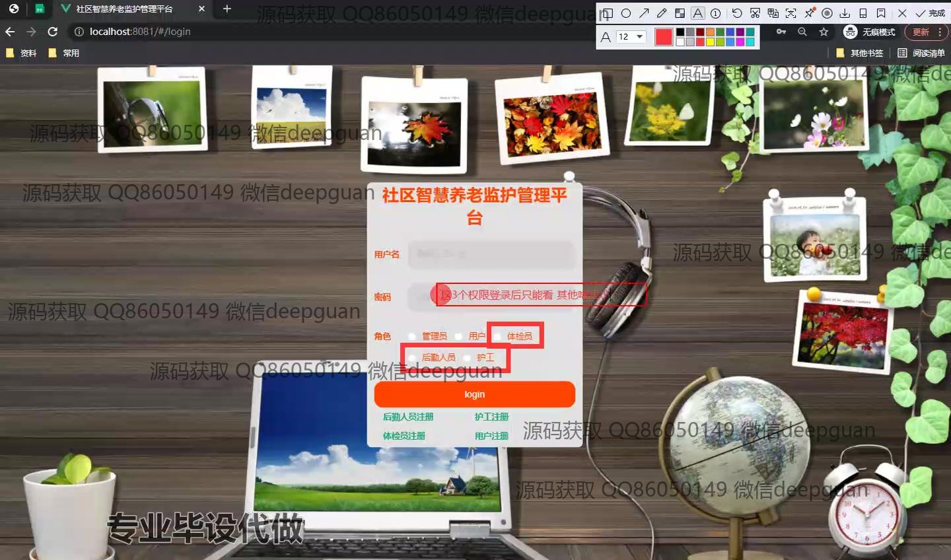Select the mosaic blur tool
This screenshot has width=951, height=560.
[680, 13]
